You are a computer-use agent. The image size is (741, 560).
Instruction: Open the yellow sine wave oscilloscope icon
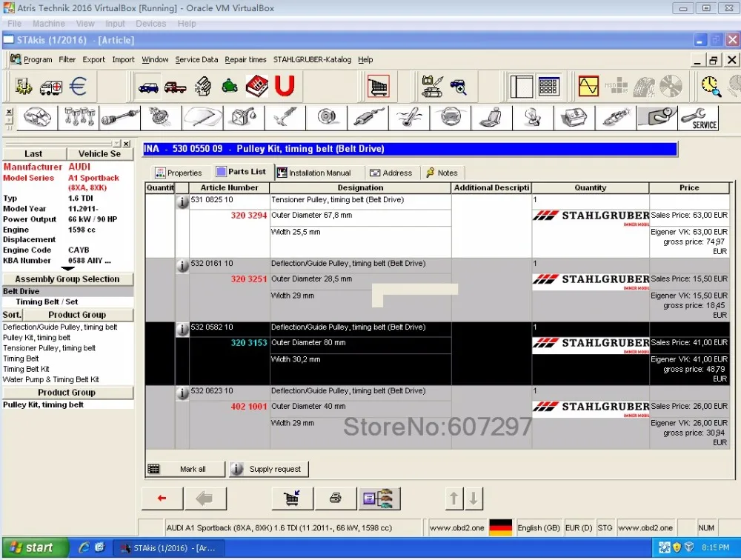[588, 87]
